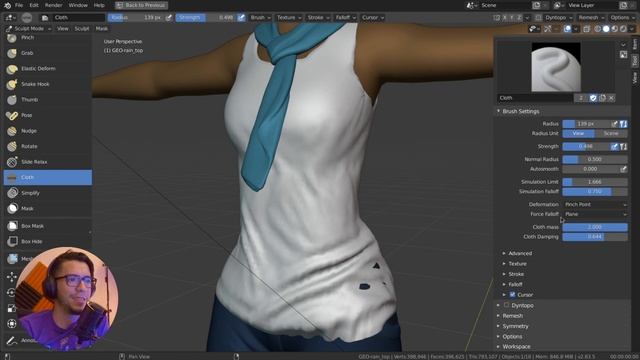Select the Simplify brush tool

[x=48, y=193]
